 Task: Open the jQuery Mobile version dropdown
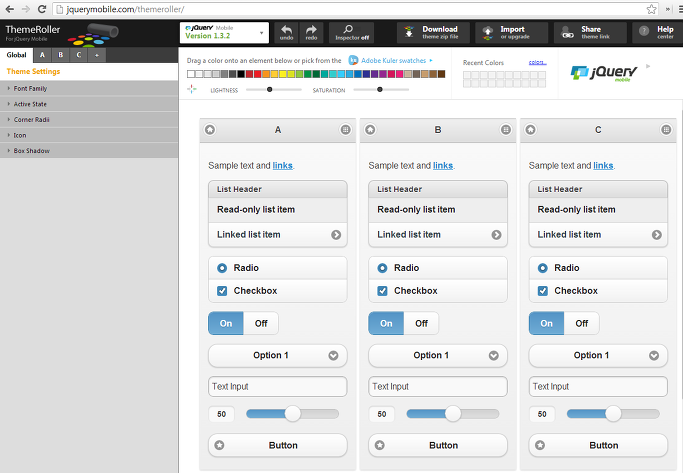(x=224, y=32)
